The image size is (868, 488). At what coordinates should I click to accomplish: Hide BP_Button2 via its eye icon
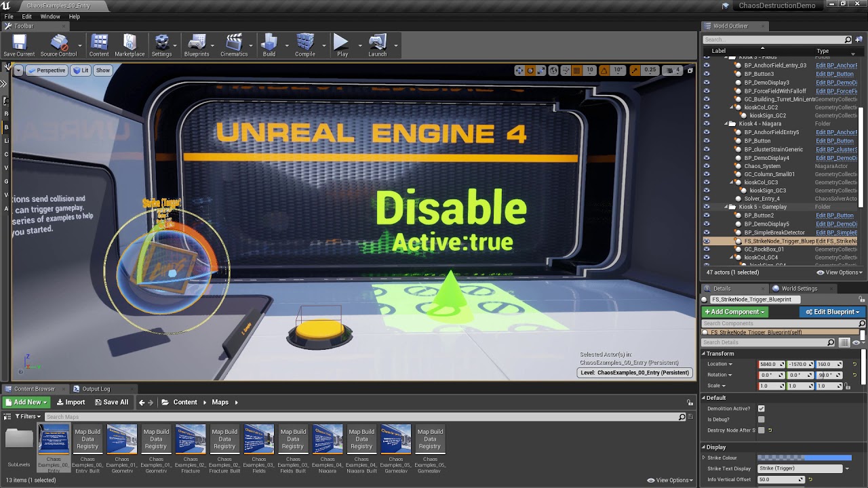click(x=707, y=216)
